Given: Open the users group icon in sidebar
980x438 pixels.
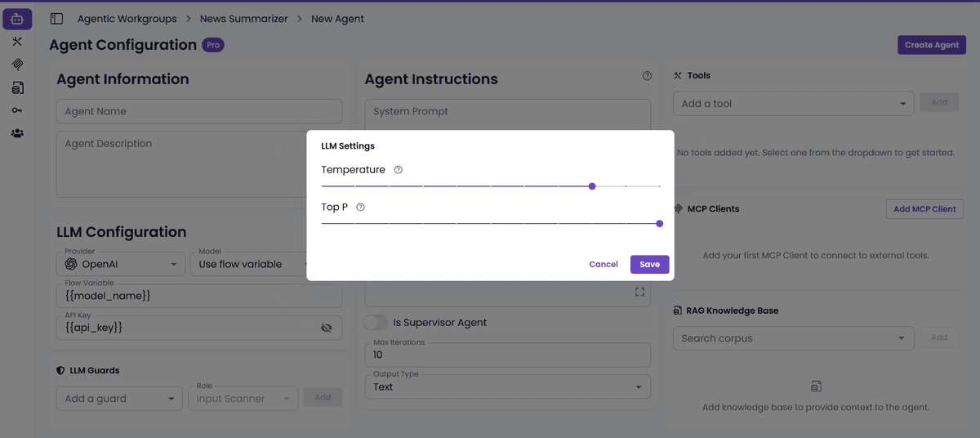Looking at the screenshot, I should [17, 133].
